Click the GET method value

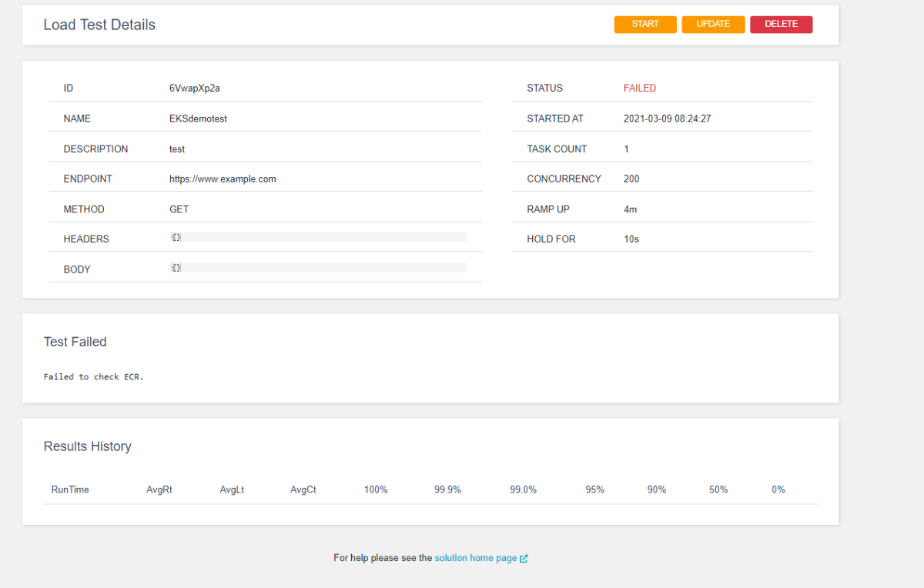pos(179,209)
